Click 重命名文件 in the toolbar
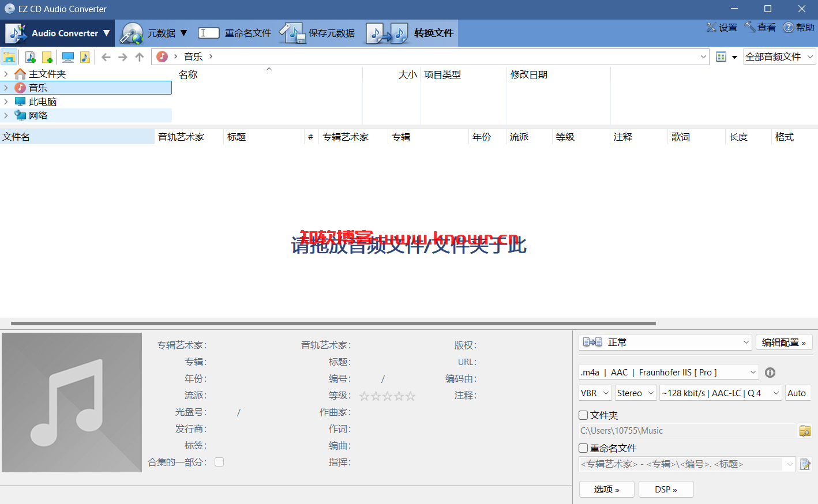This screenshot has width=818, height=504. [x=234, y=33]
